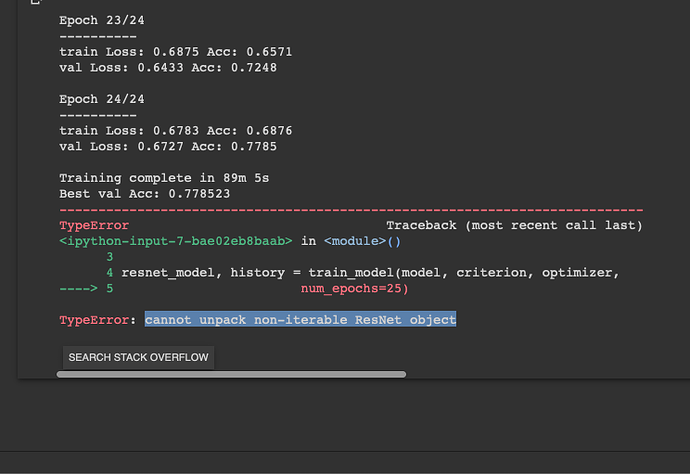The height and width of the screenshot is (474, 690).
Task: Click the 'val Loss: 0.6727' result line
Action: (167, 146)
